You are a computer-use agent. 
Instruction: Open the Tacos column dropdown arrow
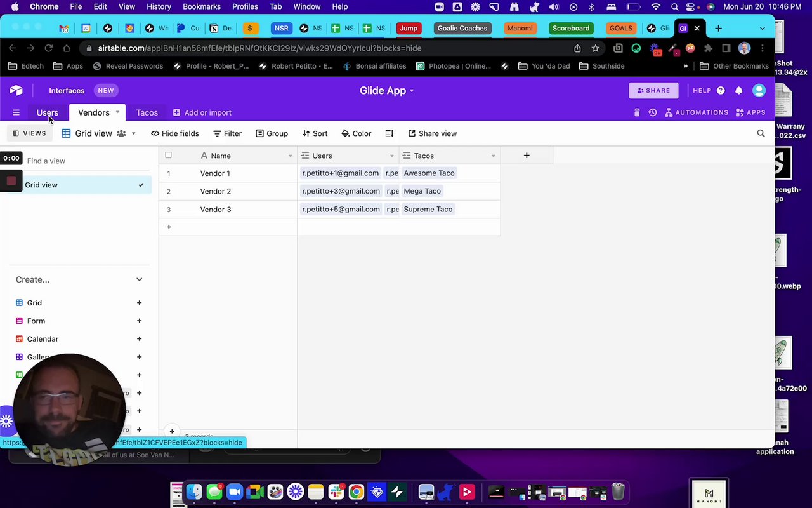coord(494,156)
